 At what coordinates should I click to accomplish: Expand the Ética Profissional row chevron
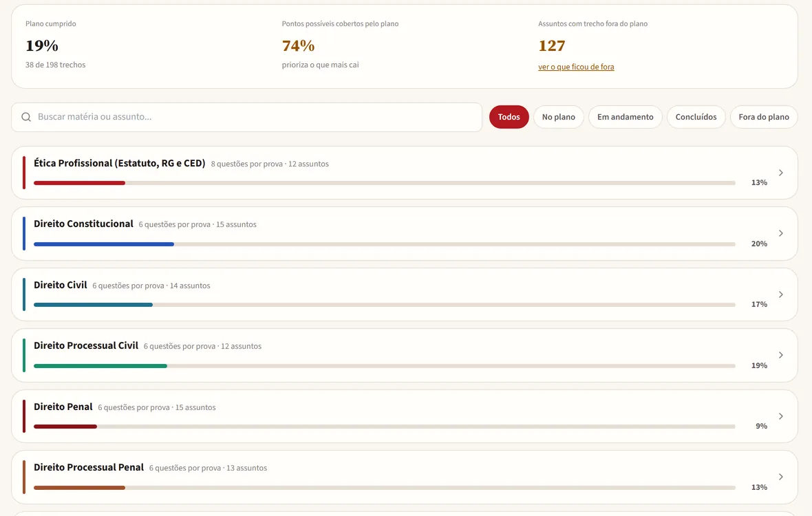pyautogui.click(x=780, y=173)
